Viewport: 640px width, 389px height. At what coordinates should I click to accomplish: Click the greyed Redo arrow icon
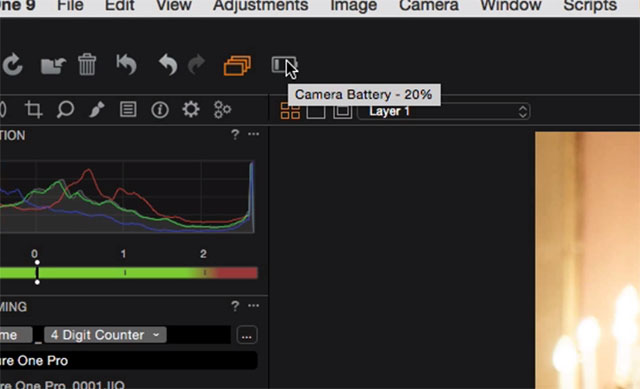196,64
